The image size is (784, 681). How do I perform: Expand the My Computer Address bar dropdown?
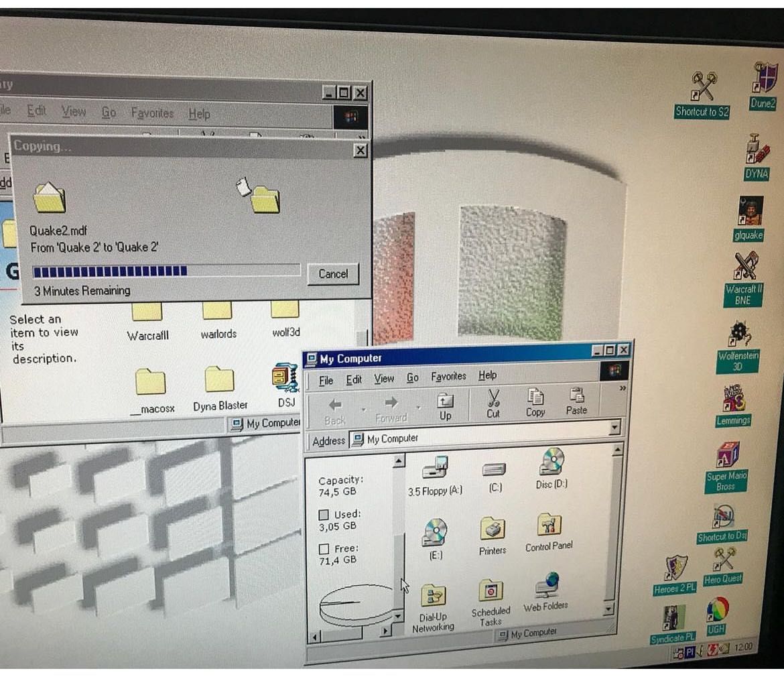tap(614, 426)
